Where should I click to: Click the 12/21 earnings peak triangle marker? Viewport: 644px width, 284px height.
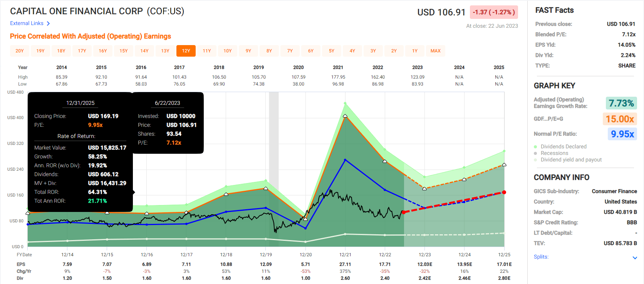345,116
